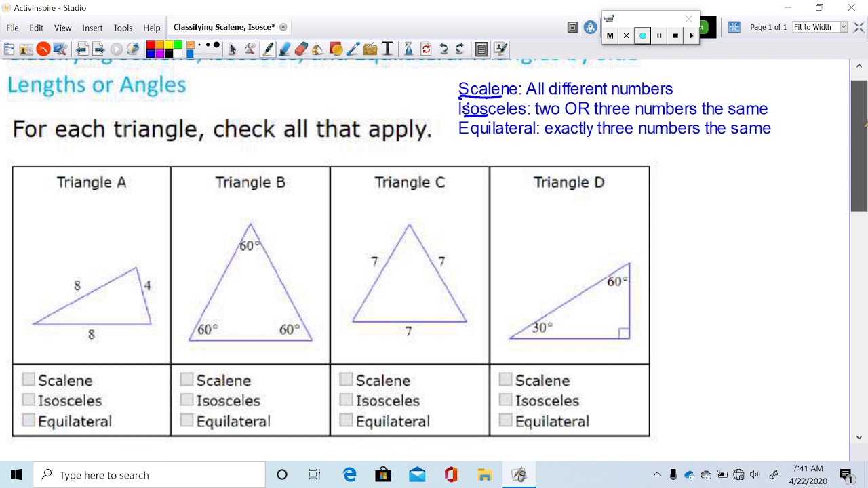Check Isosceles for Triangle C
Screen dimensions: 868x488
click(x=347, y=400)
